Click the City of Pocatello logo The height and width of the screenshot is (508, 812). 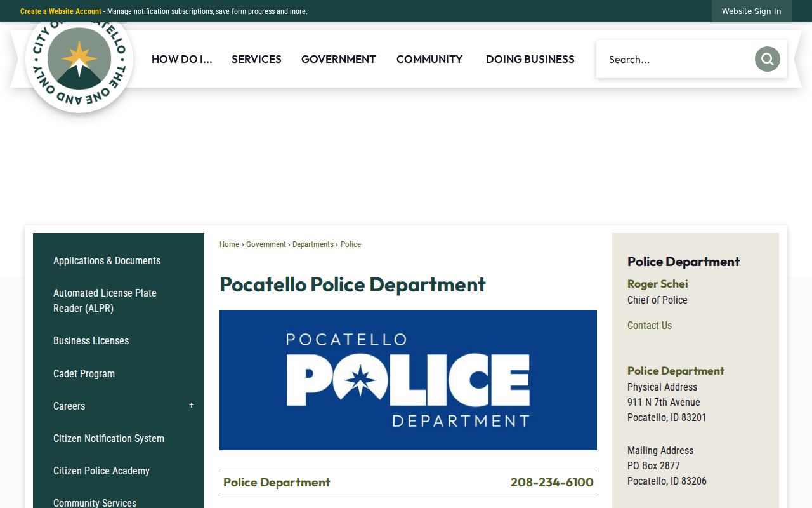pyautogui.click(x=79, y=59)
